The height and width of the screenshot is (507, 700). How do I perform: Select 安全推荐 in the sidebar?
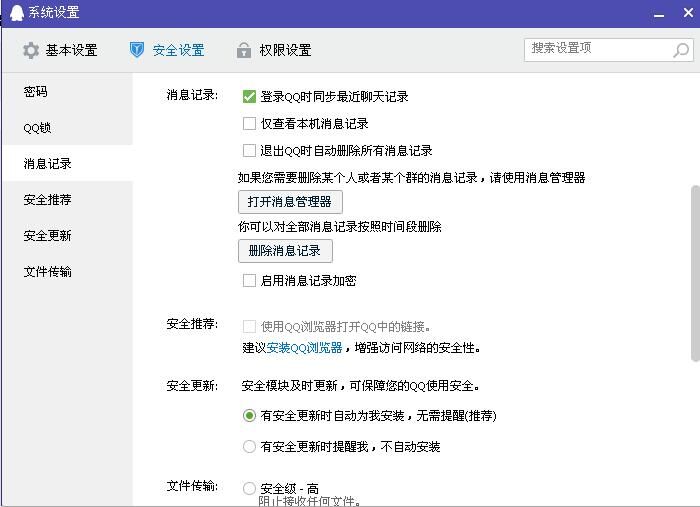[67, 199]
